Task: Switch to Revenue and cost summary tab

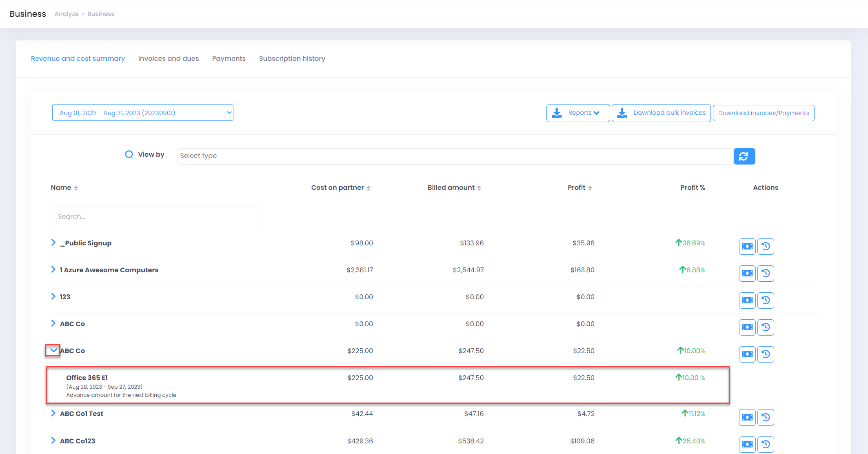Action: point(78,59)
